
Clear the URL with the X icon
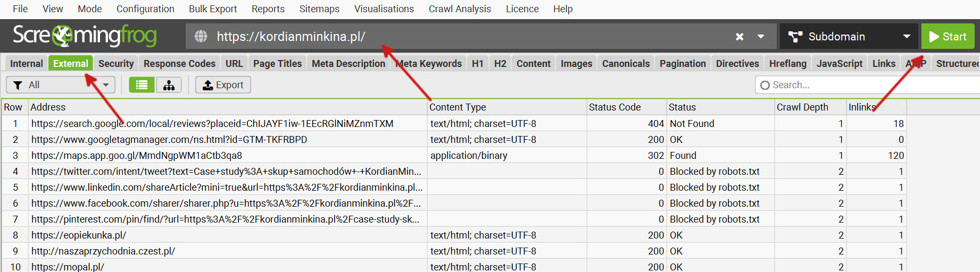tap(740, 37)
